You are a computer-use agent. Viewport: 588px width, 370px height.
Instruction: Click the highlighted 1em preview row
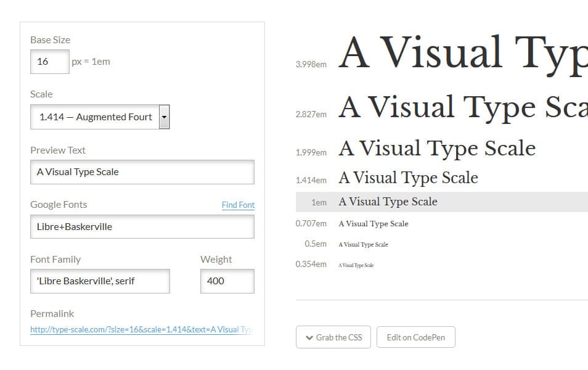tap(388, 201)
